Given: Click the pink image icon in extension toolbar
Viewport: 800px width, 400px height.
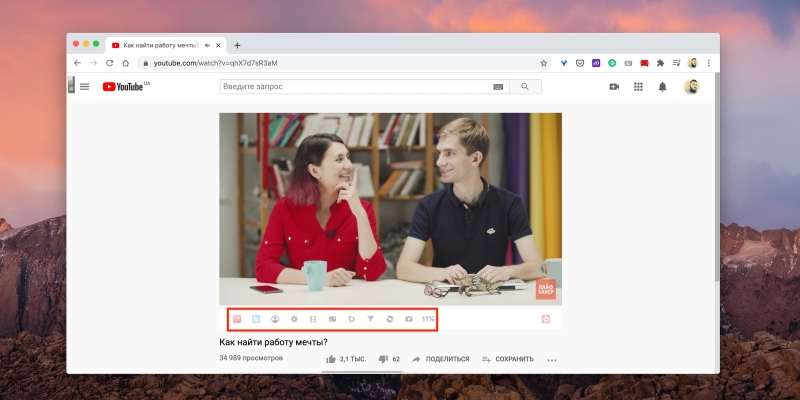Looking at the screenshot, I should [237, 319].
